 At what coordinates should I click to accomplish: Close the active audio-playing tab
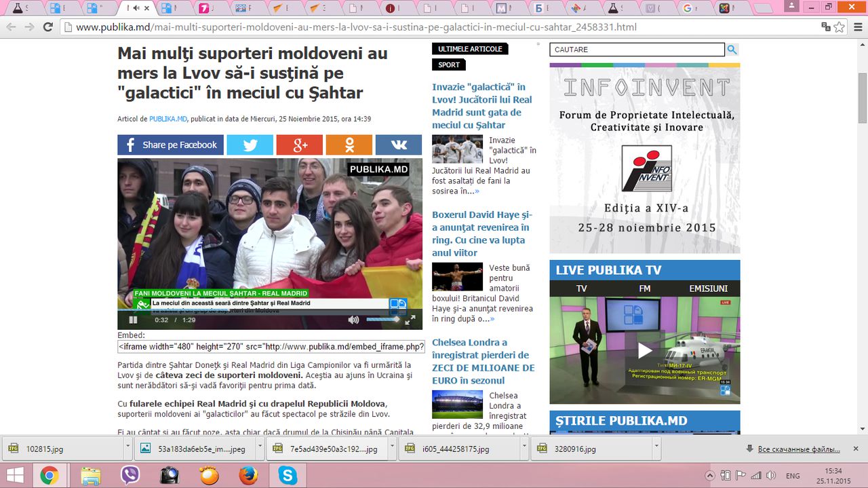pyautogui.click(x=146, y=8)
